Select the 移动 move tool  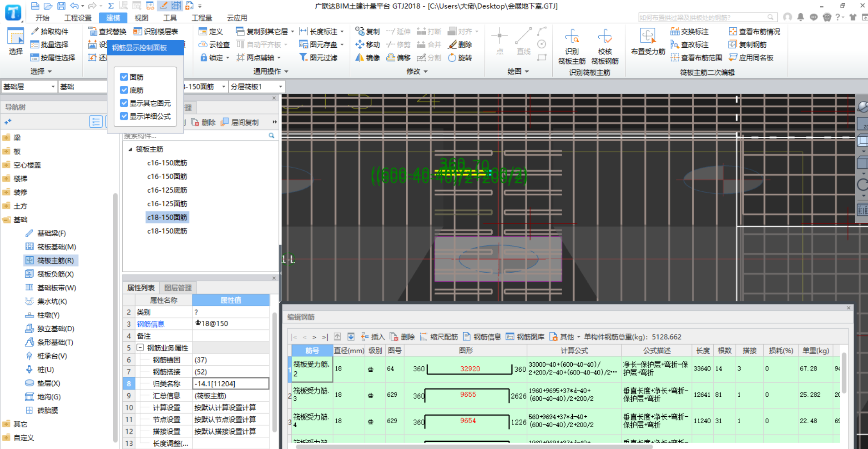click(368, 45)
